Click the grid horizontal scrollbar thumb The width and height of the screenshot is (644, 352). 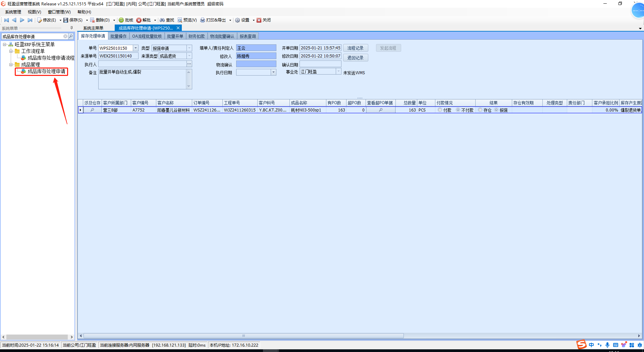(x=244, y=336)
